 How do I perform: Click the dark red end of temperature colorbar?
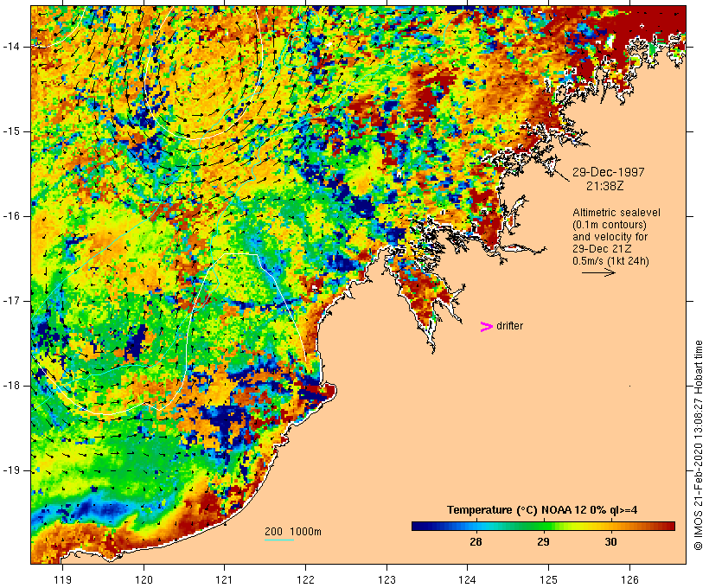coord(667,526)
